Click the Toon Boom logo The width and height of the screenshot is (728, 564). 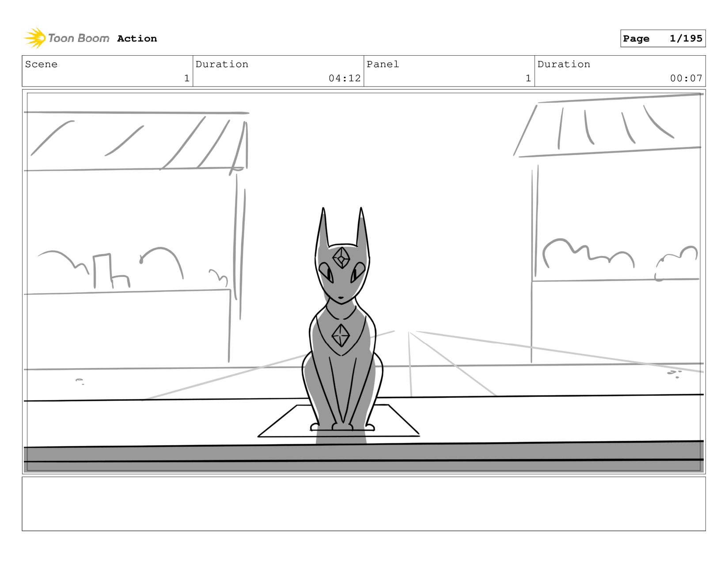(x=66, y=38)
